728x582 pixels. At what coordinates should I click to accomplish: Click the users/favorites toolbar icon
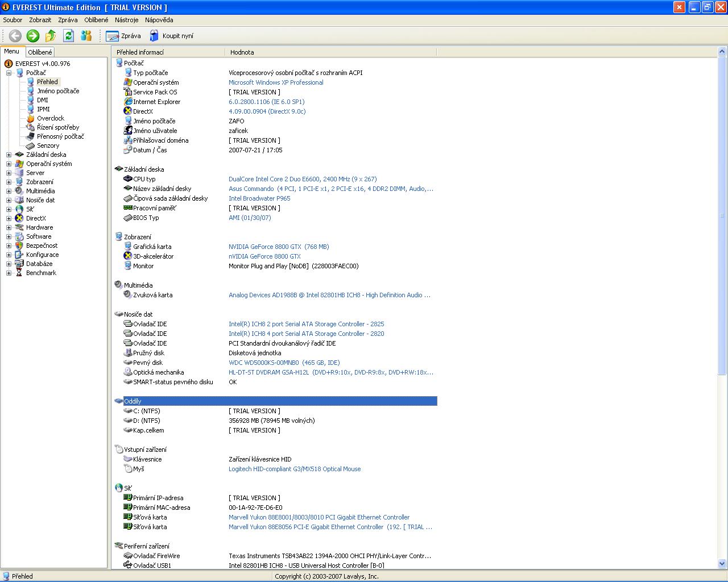(86, 36)
